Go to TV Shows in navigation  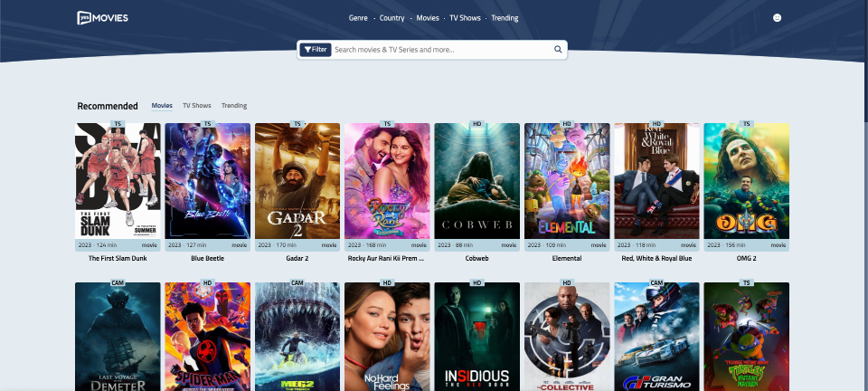[465, 18]
